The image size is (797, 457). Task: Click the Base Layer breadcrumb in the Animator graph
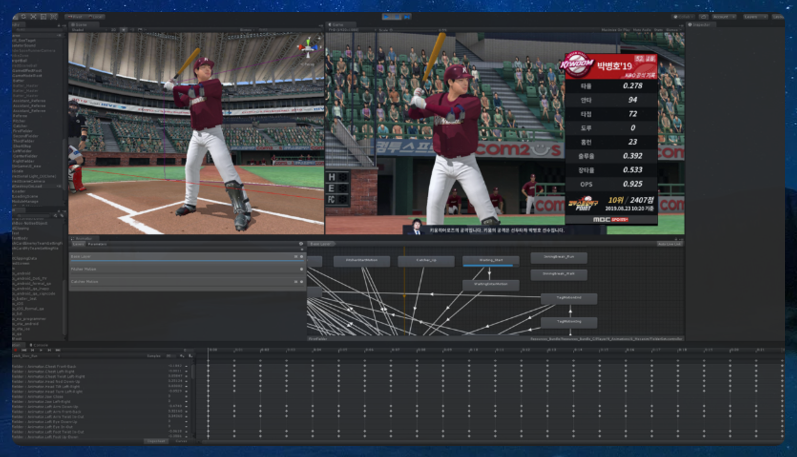[320, 244]
